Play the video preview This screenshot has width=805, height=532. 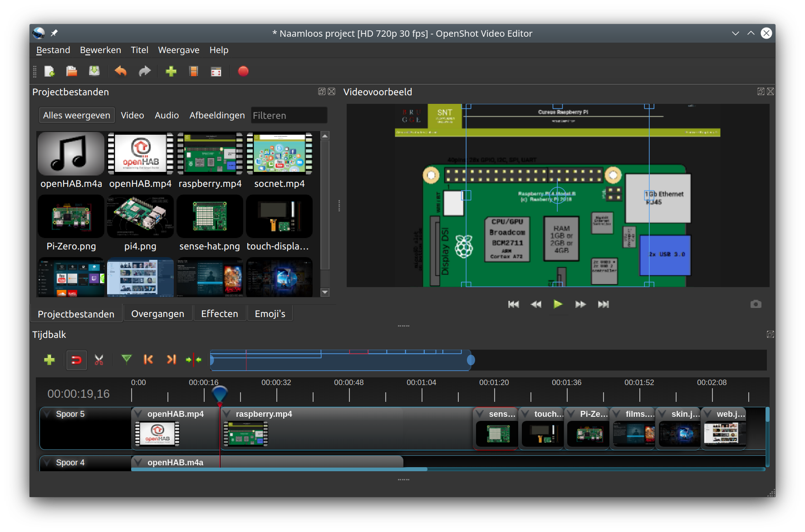558,304
